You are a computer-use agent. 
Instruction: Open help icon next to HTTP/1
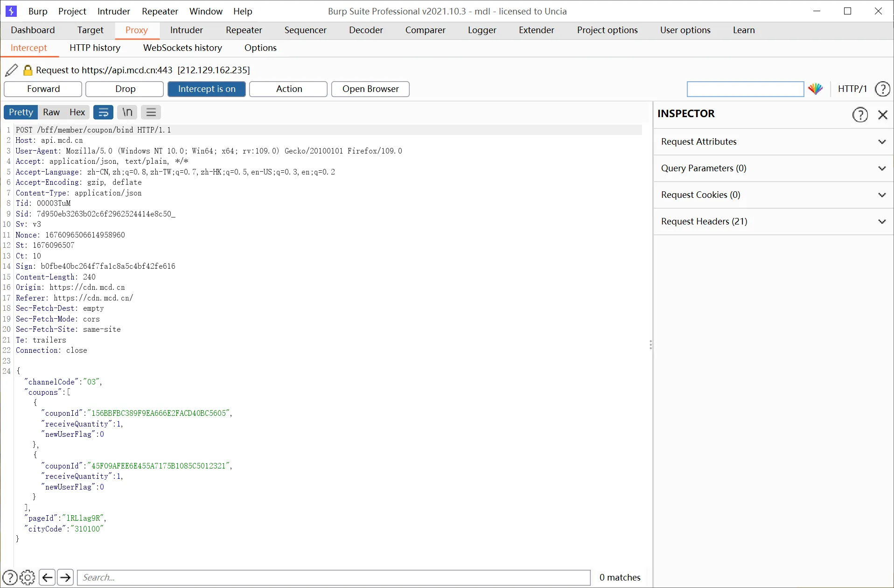(x=882, y=89)
